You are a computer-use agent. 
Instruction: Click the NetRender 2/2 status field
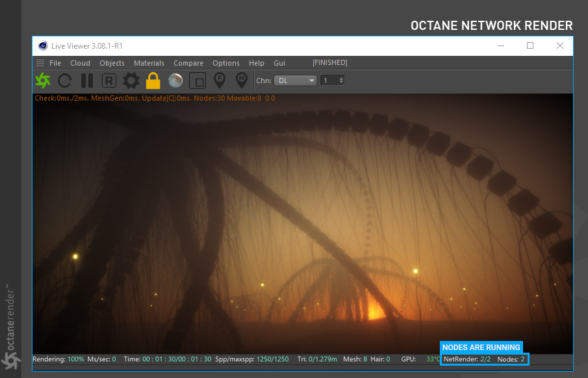click(467, 359)
